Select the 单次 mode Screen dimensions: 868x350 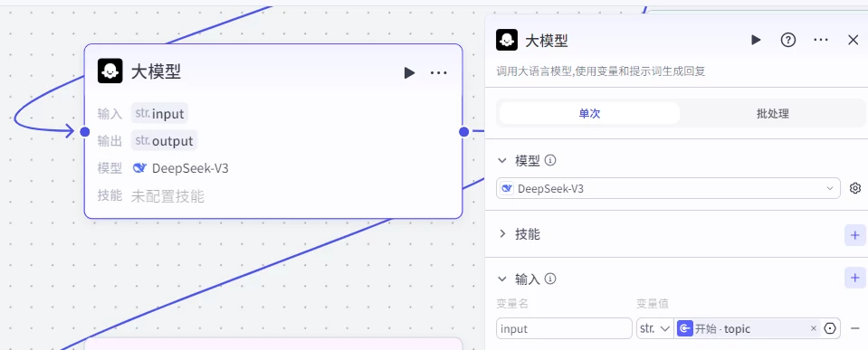(x=589, y=113)
